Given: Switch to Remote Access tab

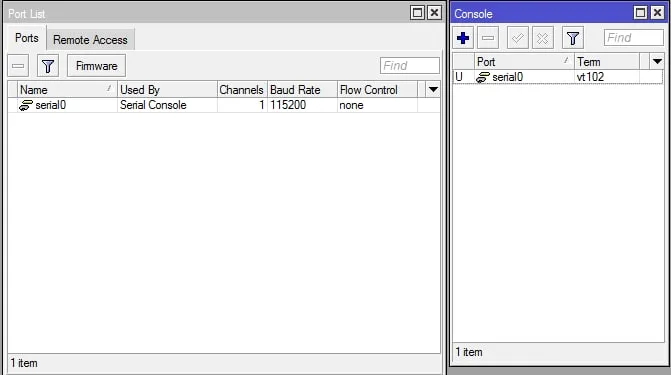Looking at the screenshot, I should (x=90, y=40).
